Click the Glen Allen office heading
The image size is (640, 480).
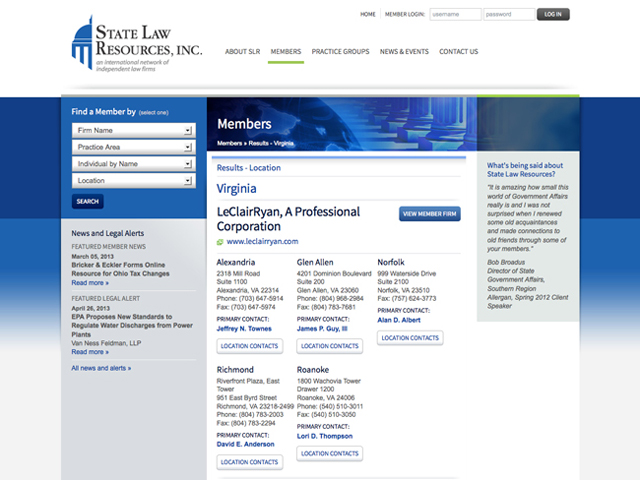click(x=315, y=262)
